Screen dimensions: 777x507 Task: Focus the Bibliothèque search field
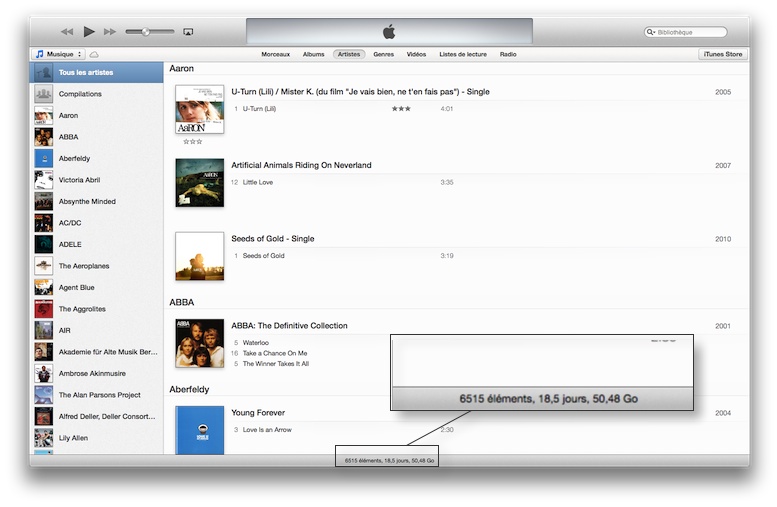pos(686,32)
